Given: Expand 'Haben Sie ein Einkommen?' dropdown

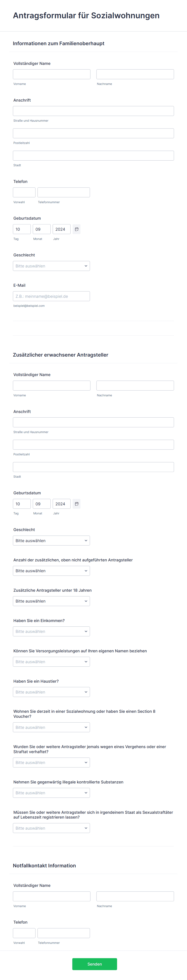Looking at the screenshot, I should tap(51, 631).
